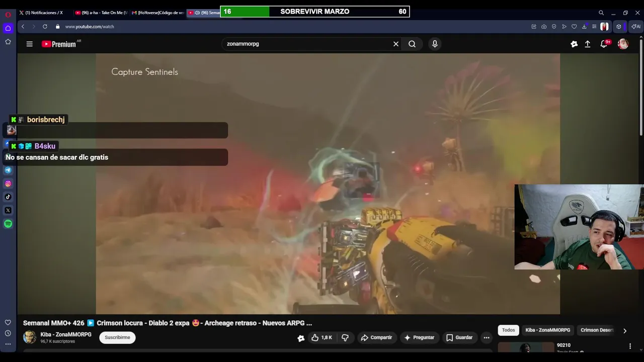The width and height of the screenshot is (644, 362).
Task: Open YouTube account avatar menu
Action: click(x=623, y=44)
